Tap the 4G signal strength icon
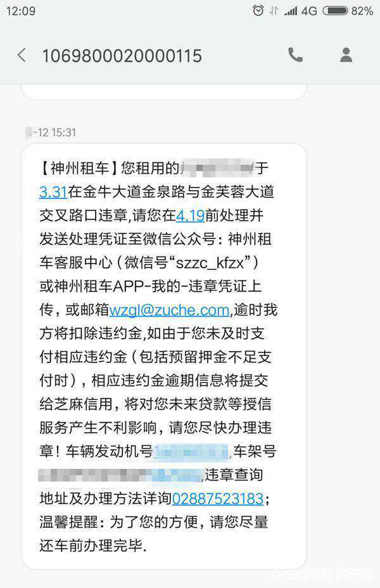Viewport: 380px width, 588px height. [300, 11]
